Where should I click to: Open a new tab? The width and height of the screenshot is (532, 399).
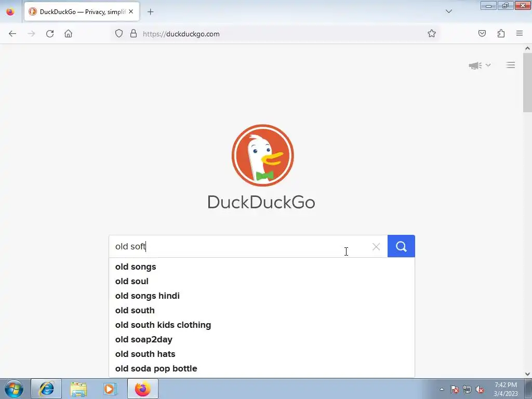(150, 12)
